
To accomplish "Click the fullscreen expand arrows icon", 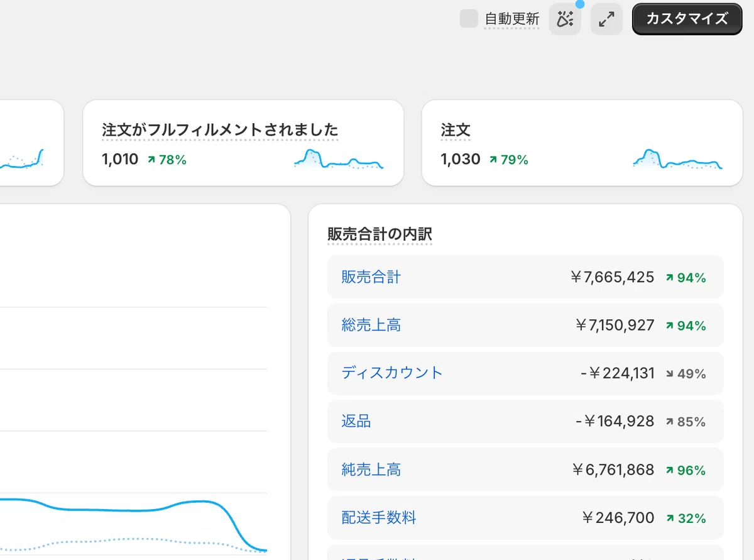I will [x=606, y=19].
